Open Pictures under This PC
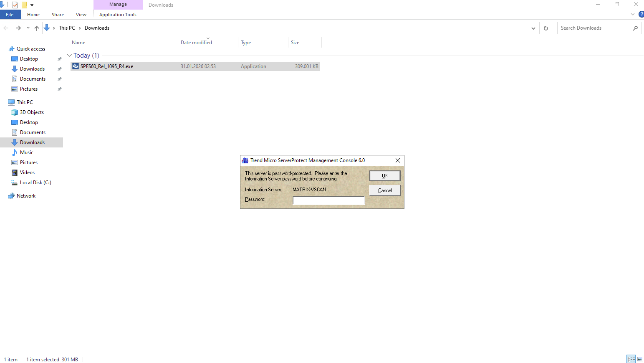This screenshot has width=644, height=363. pos(29,162)
